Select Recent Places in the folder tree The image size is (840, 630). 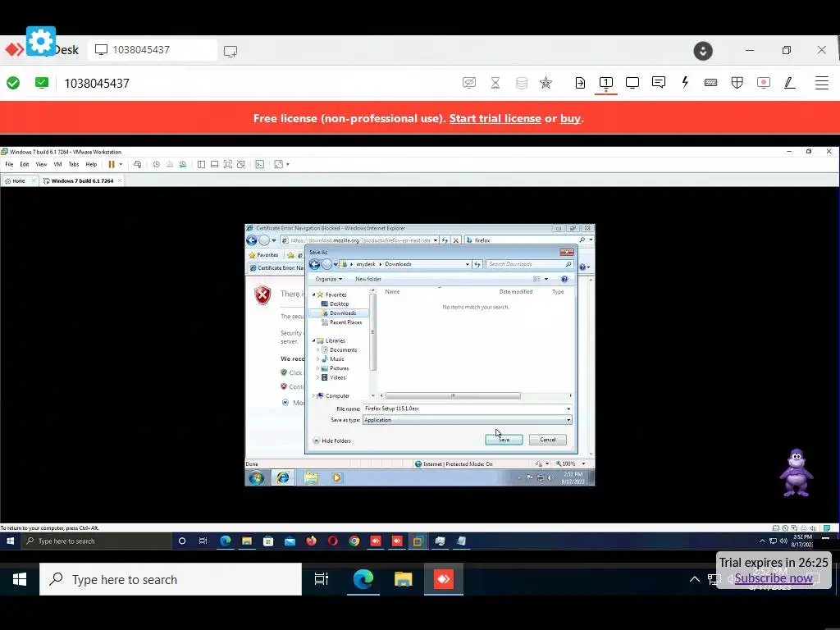pos(342,322)
